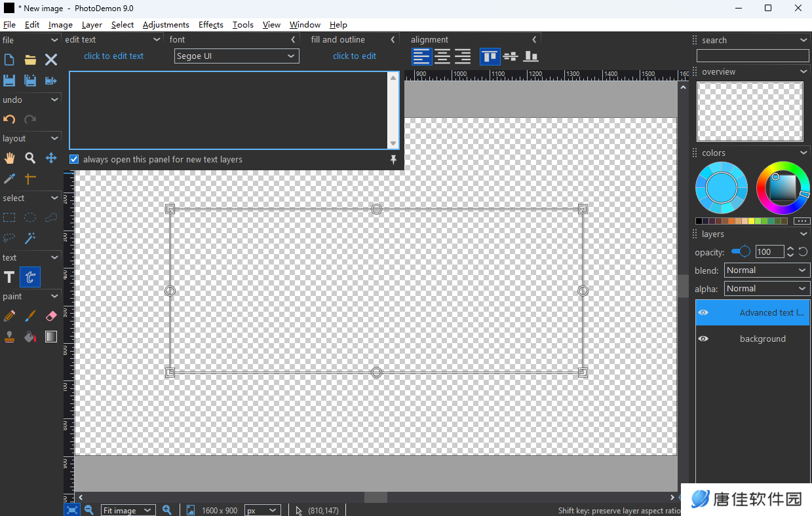
Task: Toggle 'always open this panel' checkbox
Action: click(x=74, y=159)
